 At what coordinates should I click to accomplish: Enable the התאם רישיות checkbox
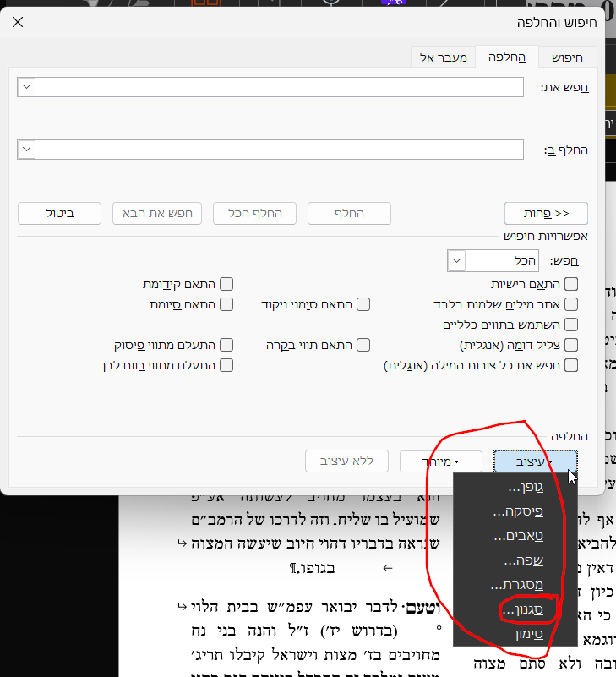pyautogui.click(x=571, y=285)
